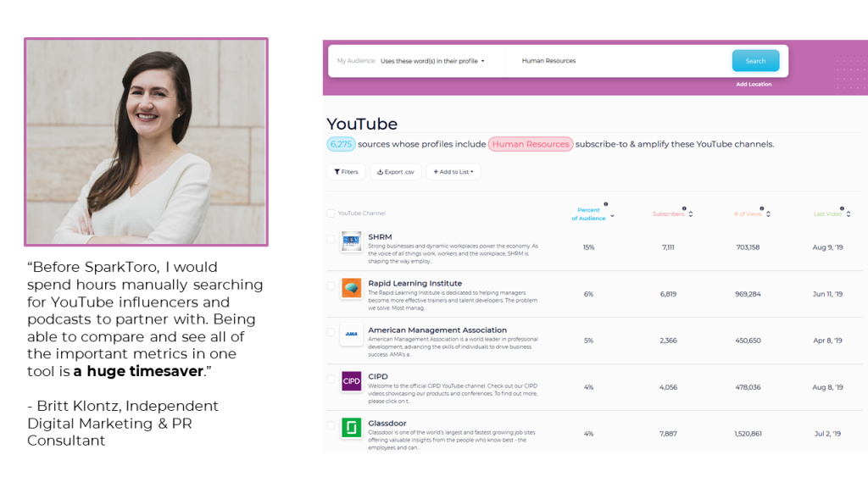Click the Add Location link
The width and height of the screenshot is (868, 488).
pos(754,84)
